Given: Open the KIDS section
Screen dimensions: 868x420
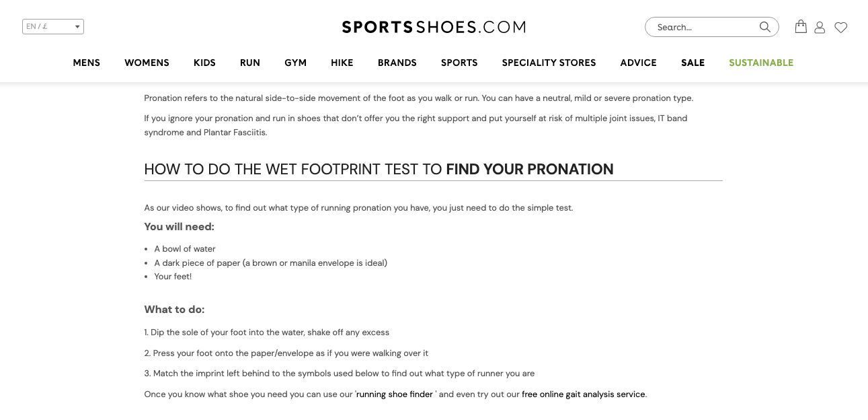Looking at the screenshot, I should point(204,63).
